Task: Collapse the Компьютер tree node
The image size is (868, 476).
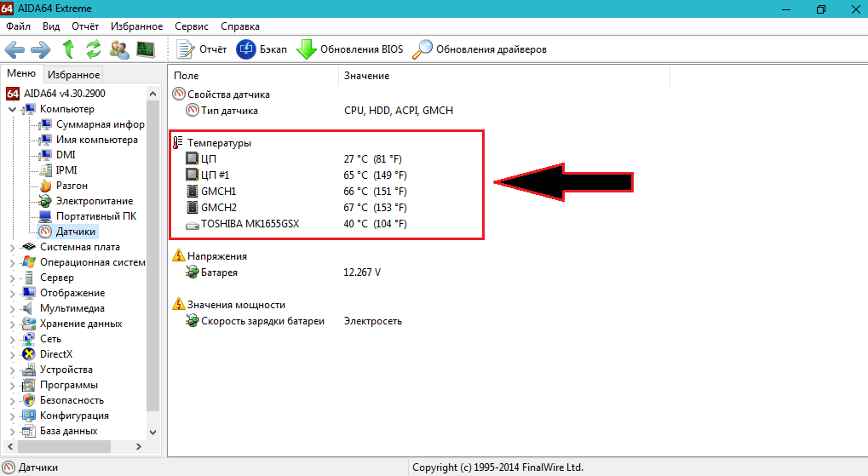Action: [x=12, y=109]
